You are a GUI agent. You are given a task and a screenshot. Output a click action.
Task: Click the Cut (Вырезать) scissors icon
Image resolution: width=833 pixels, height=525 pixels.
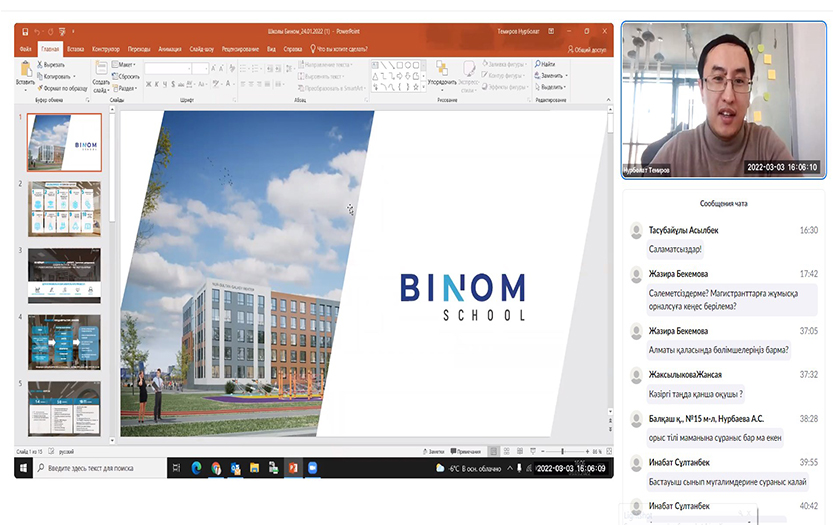[x=40, y=64]
